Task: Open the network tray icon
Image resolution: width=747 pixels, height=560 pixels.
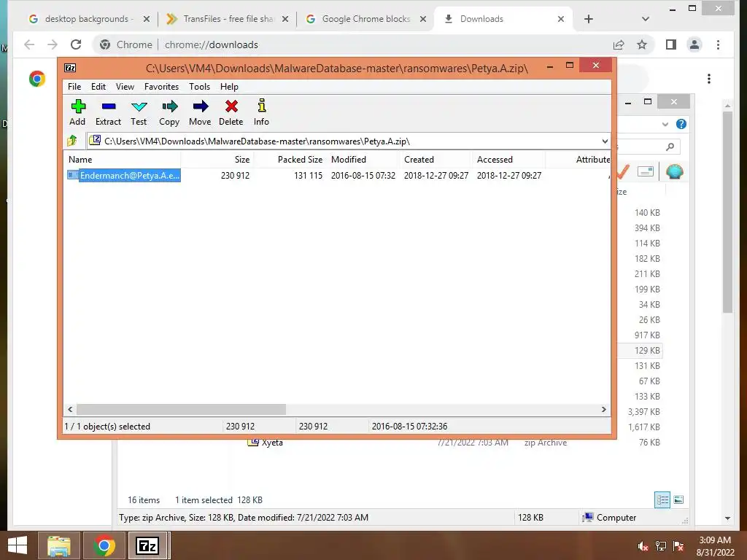Action: click(661, 546)
